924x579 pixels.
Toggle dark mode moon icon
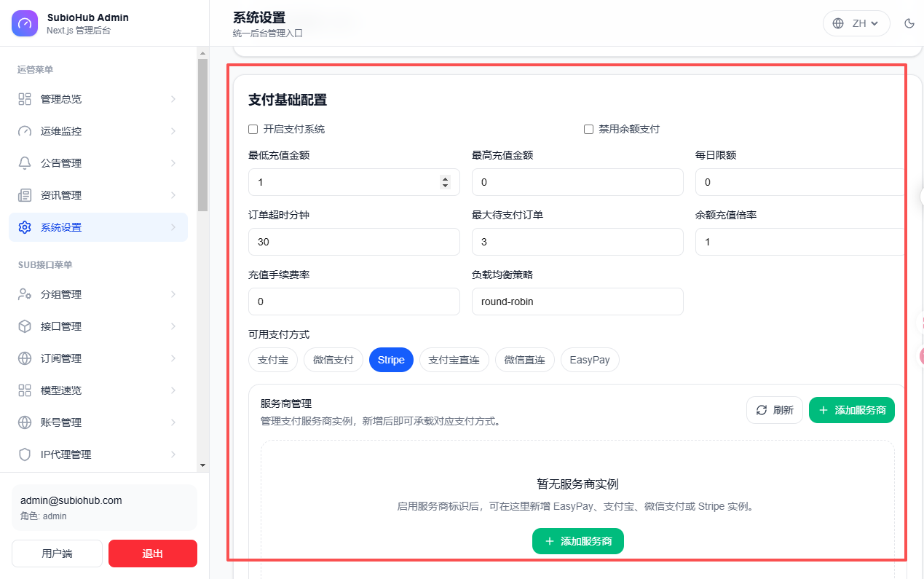coord(909,23)
